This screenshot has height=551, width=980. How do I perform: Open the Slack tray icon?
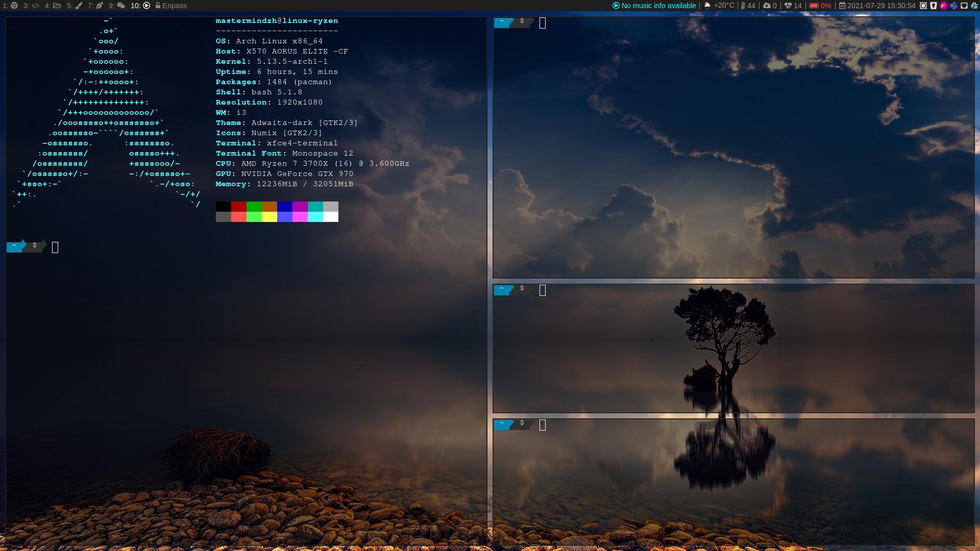coord(974,6)
